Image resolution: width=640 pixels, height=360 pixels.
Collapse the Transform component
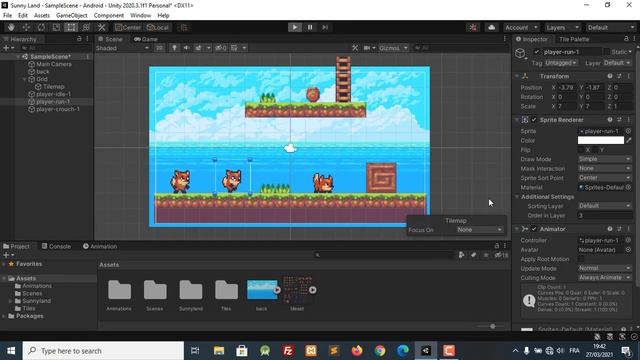coord(517,76)
